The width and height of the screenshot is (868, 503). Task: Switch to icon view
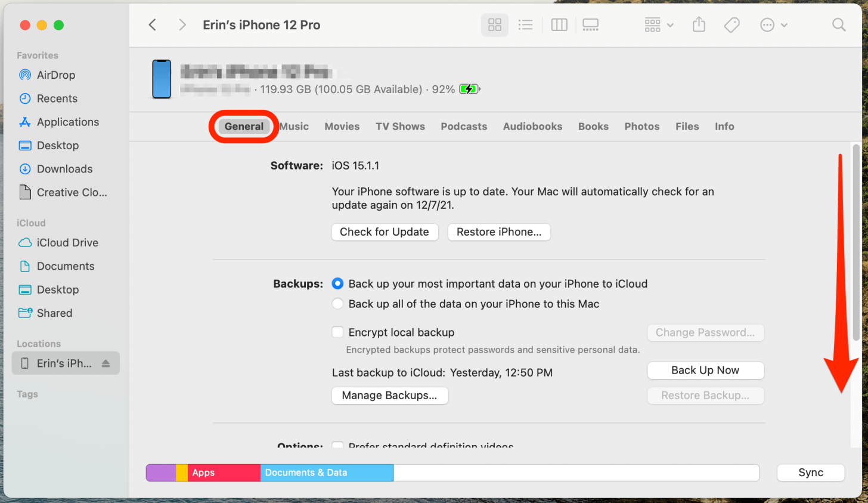495,24
